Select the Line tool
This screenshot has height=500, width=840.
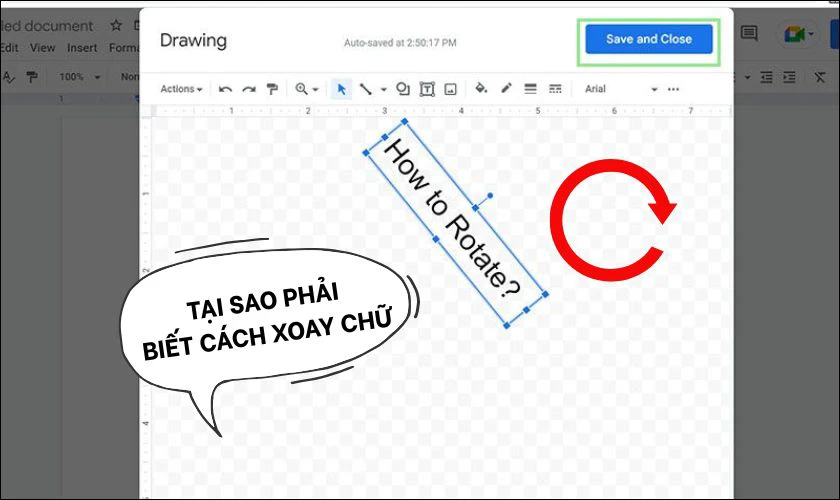366,89
